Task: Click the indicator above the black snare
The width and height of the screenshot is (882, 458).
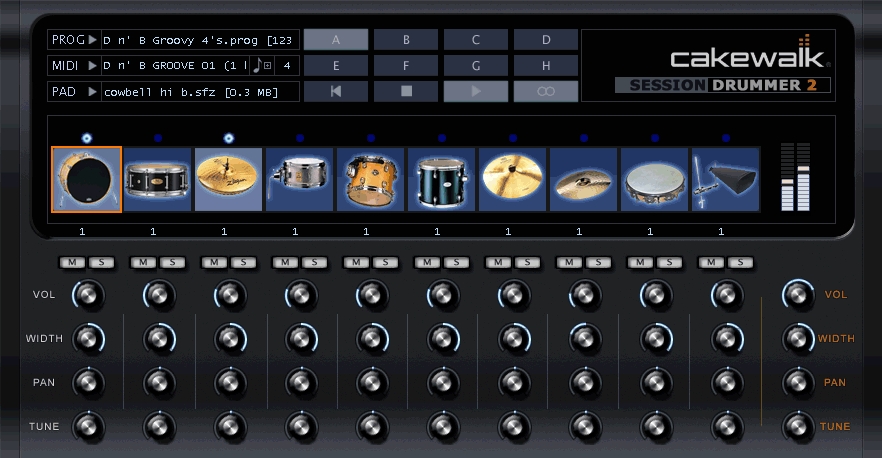Action: (158, 138)
